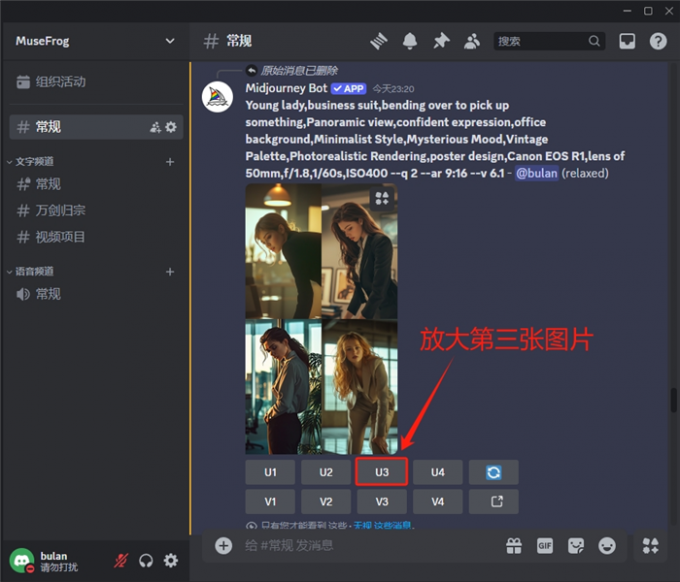Open 常规 text channel under 文字频道
Image resolution: width=680 pixels, height=582 pixels.
point(96,184)
